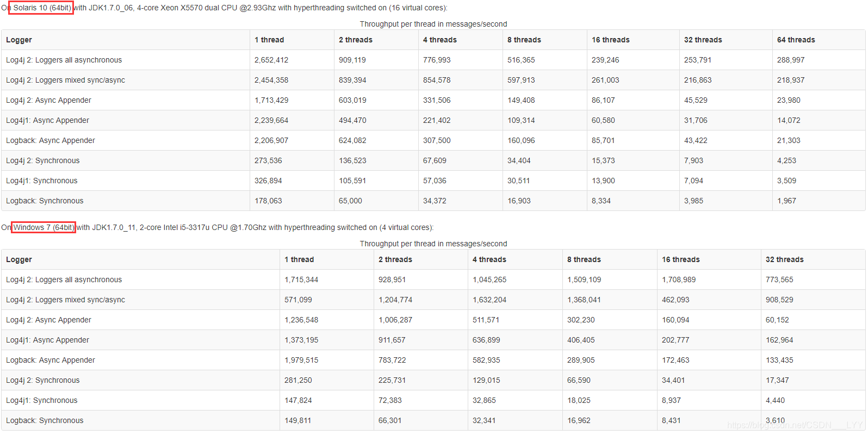Click cell value 1,715,344
Screen dimensions: 868x435
301,279
